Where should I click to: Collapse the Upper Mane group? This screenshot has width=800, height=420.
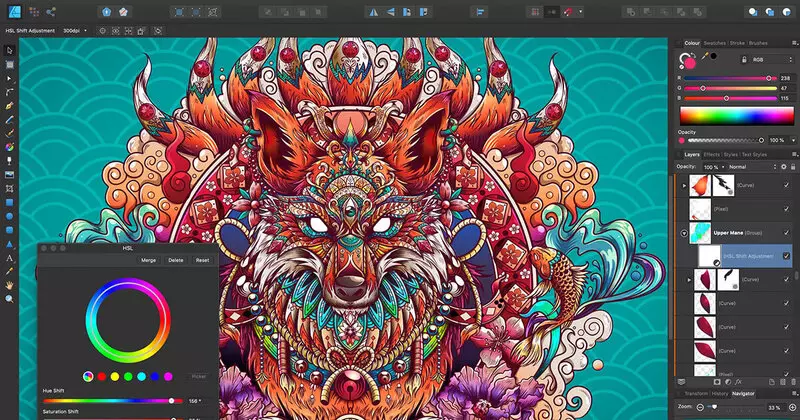tap(684, 233)
